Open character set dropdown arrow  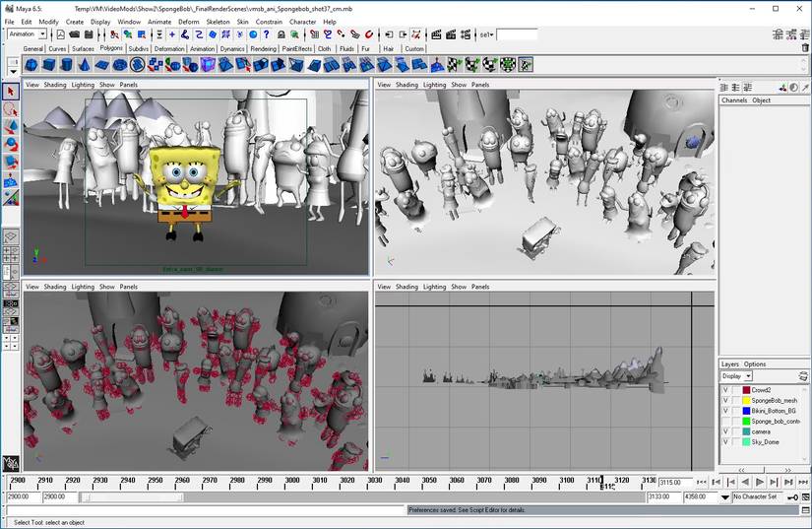pyautogui.click(x=725, y=497)
